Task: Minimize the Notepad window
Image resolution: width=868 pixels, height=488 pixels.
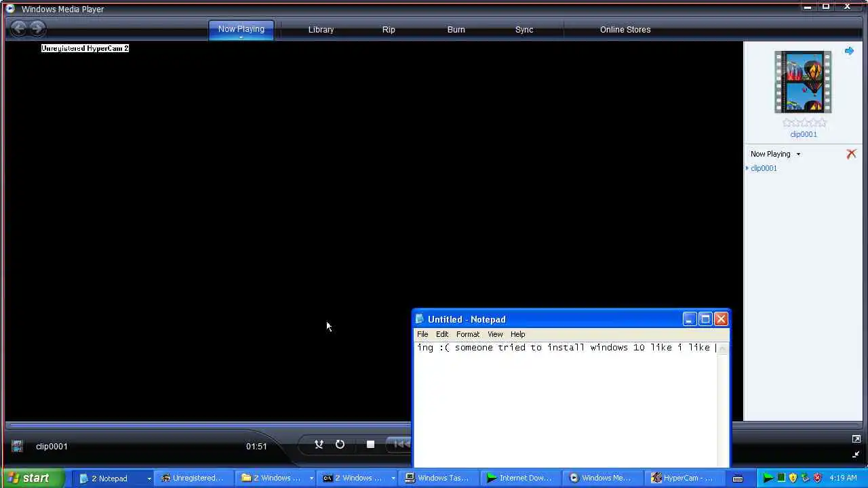Action: 689,319
